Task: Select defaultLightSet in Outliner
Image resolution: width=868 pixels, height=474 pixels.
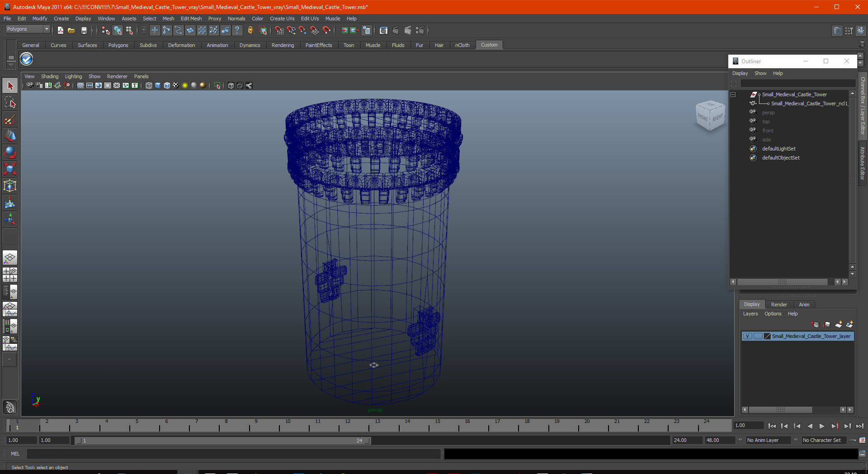Action: [778, 149]
